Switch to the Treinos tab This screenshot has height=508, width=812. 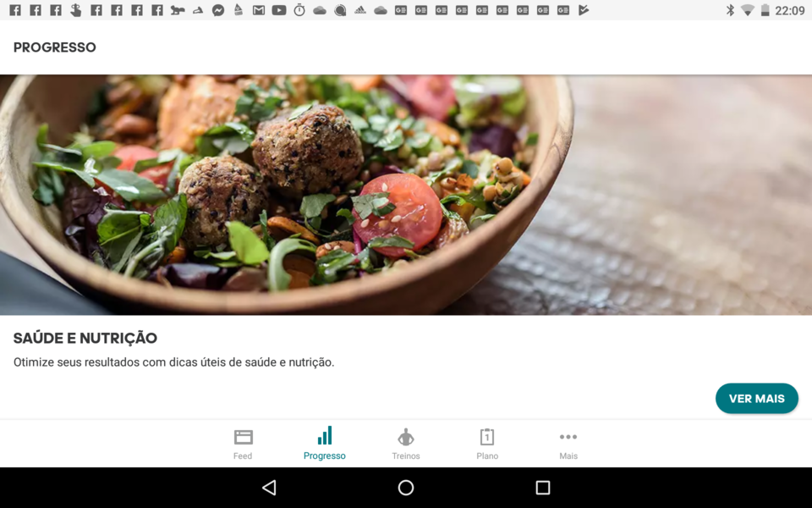click(x=405, y=444)
